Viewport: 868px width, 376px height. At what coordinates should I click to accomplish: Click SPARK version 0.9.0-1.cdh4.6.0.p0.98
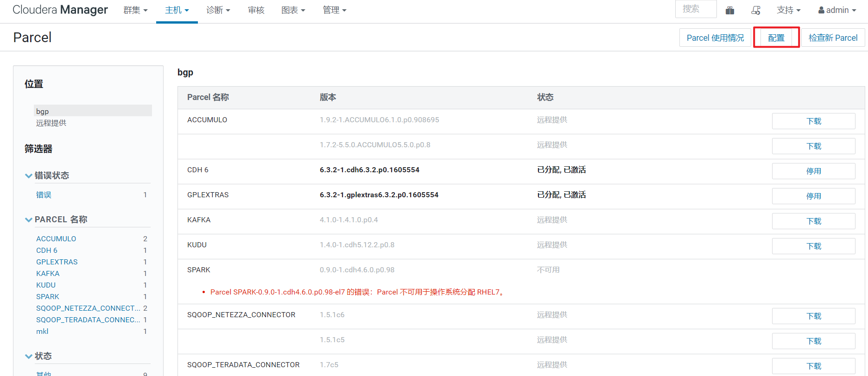[357, 270]
